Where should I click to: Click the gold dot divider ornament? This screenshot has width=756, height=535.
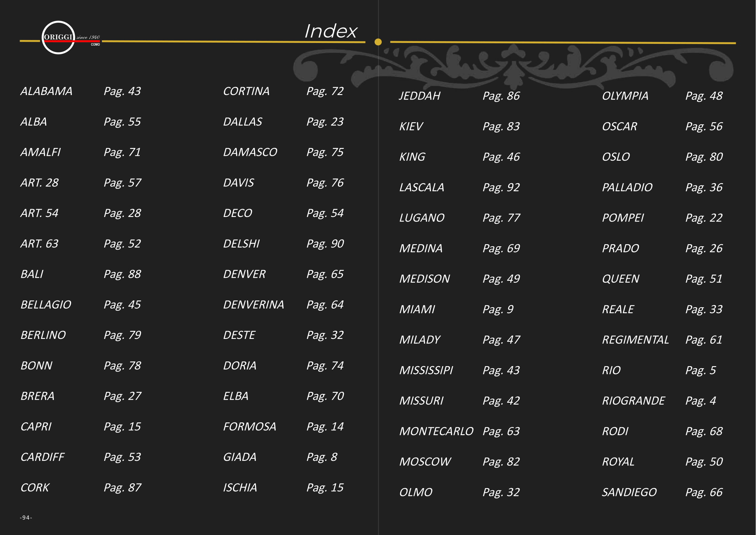[378, 42]
